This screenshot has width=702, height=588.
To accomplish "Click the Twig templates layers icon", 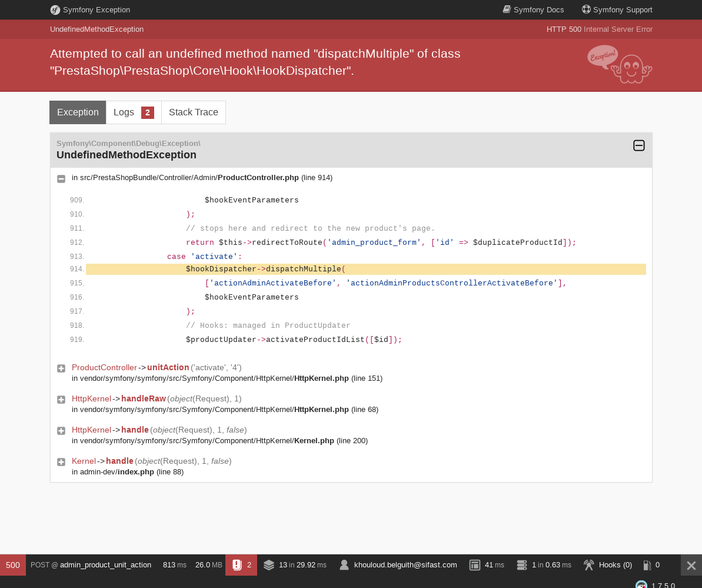I will 269,564.
